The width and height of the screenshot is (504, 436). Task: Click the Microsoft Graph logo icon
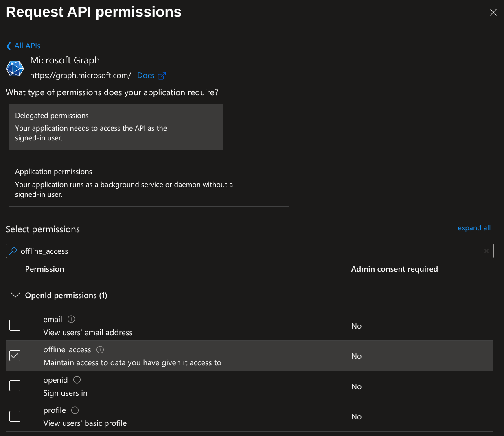pos(15,68)
